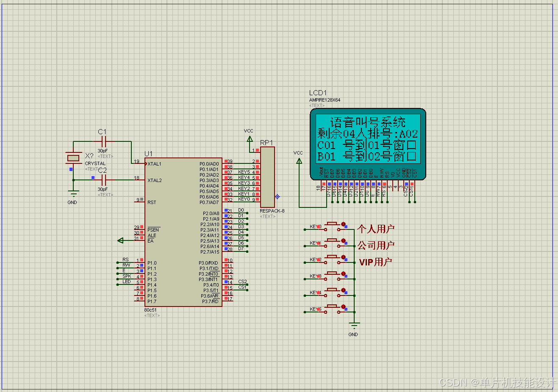Screen dimensions: 558x392
Task: Click the KEY1 push button for 公司用户
Action: pos(333,243)
